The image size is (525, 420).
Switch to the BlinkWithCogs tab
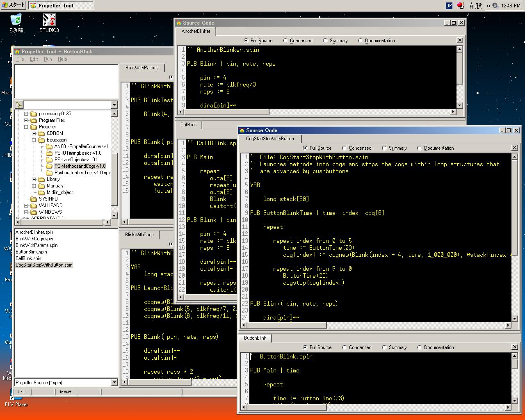pos(139,235)
